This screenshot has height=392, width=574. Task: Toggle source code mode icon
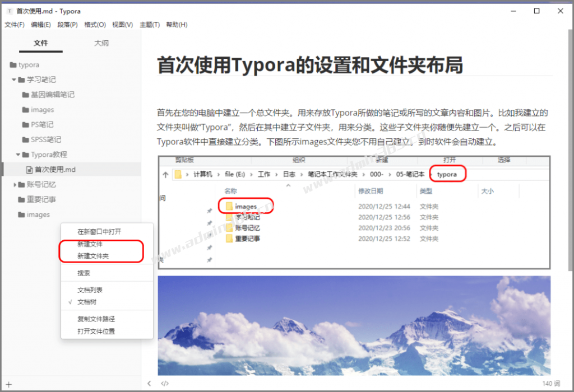click(165, 383)
